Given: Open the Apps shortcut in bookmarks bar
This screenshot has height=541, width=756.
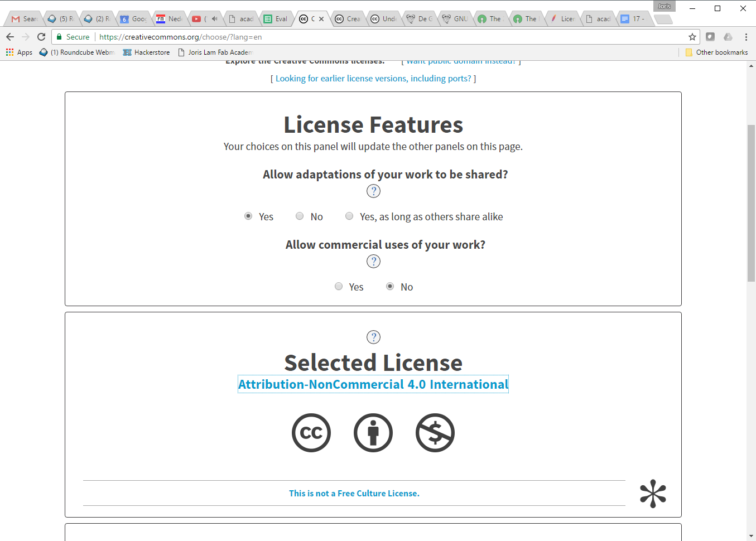Looking at the screenshot, I should click(x=19, y=52).
